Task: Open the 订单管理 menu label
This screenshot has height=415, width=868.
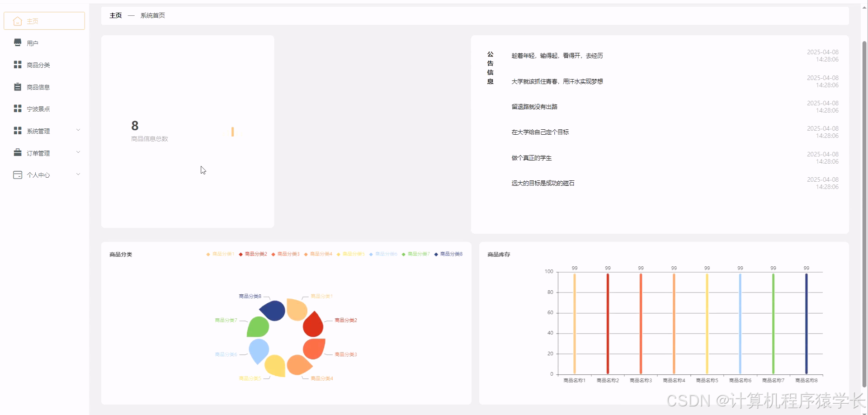Action: 38,153
